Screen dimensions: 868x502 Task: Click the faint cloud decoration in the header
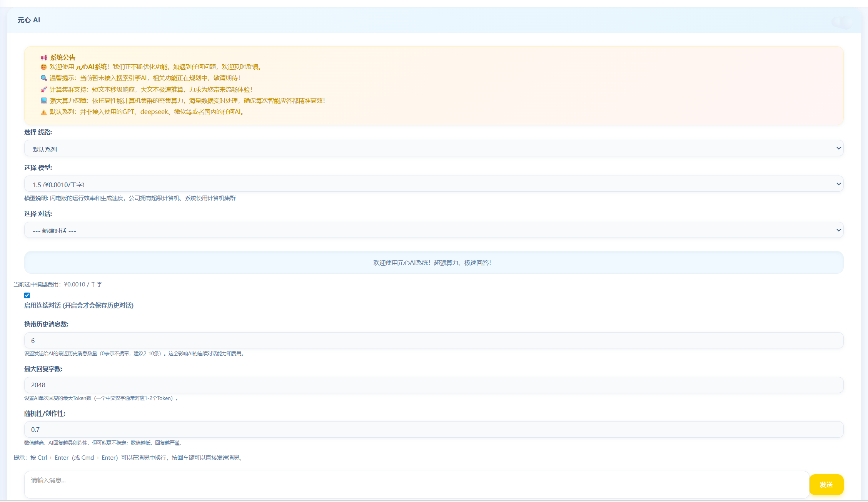841,22
